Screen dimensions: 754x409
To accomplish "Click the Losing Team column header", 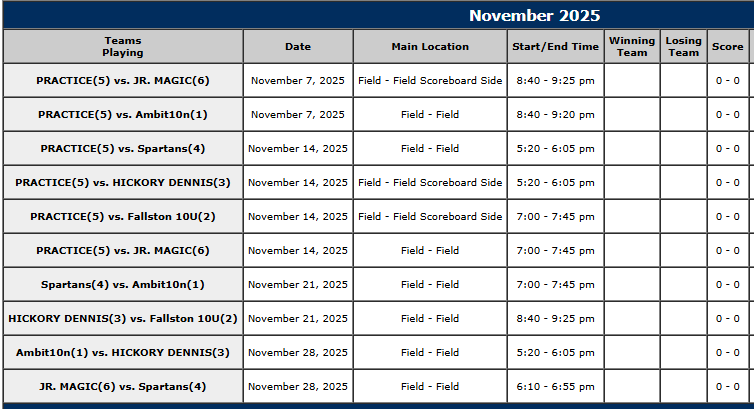I will 683,46.
